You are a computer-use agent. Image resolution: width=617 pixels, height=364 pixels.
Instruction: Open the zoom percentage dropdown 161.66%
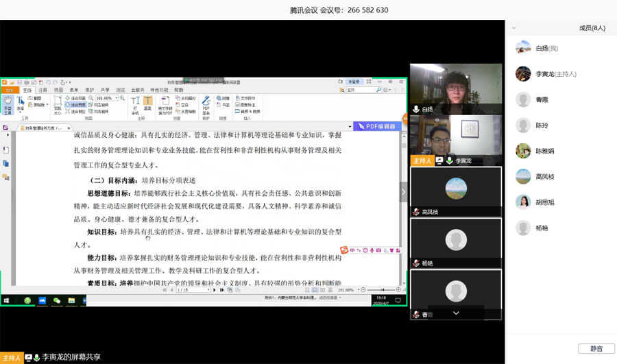[x=116, y=98]
